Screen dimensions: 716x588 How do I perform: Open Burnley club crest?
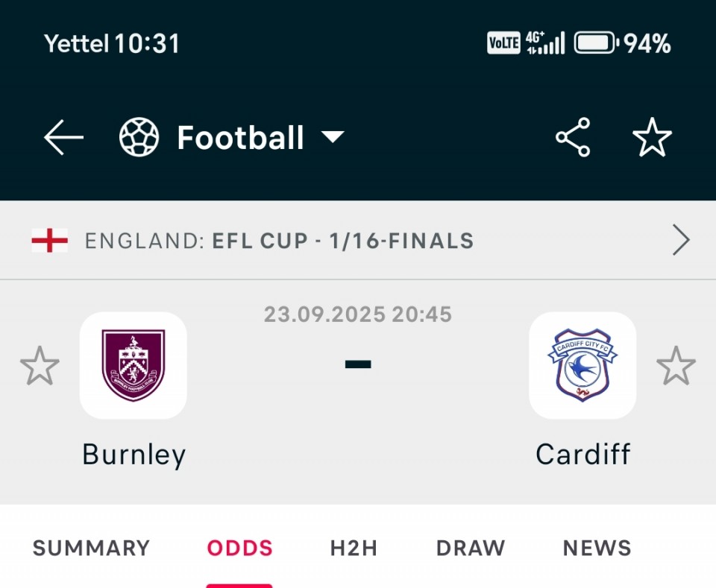134,365
